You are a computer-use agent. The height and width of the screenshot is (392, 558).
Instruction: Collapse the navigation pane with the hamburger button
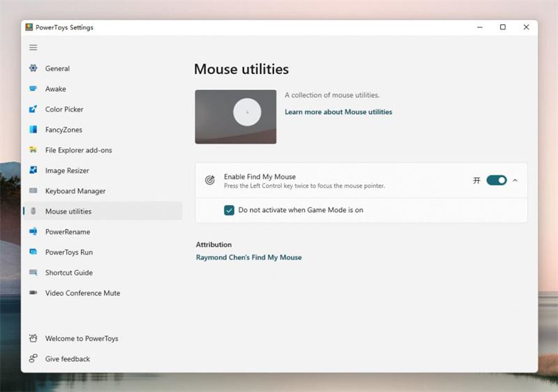[x=33, y=47]
